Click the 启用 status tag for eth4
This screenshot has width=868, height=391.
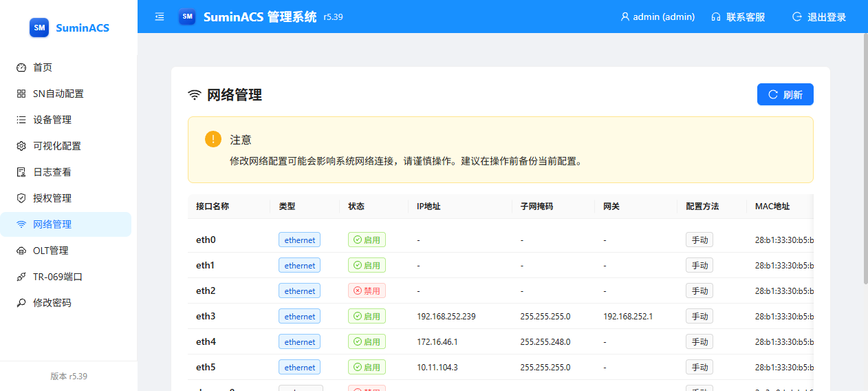(367, 341)
